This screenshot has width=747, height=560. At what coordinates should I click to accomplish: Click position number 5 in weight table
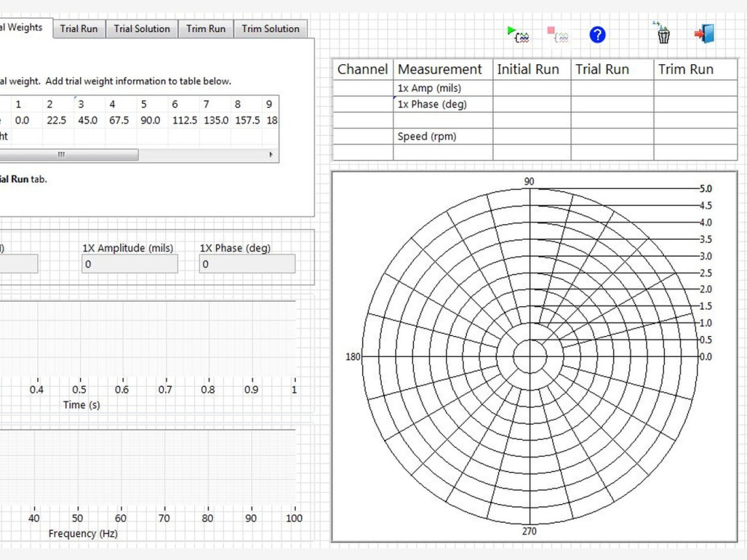(x=144, y=105)
